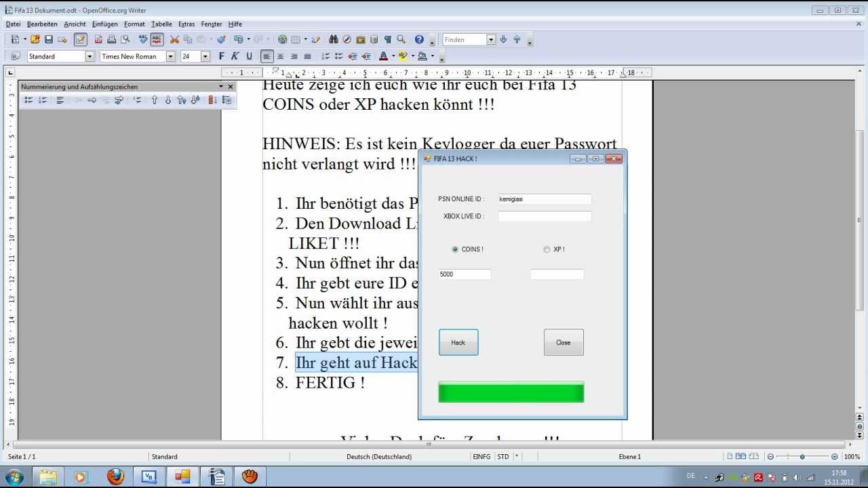Open the New document dropdown arrow
This screenshot has height=488, width=868.
click(x=24, y=39)
